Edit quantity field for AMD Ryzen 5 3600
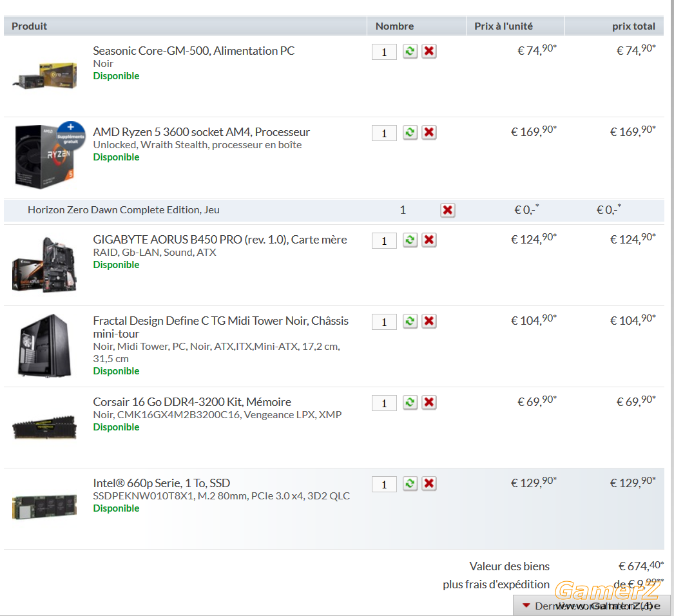This screenshot has height=616, width=674. 384,133
